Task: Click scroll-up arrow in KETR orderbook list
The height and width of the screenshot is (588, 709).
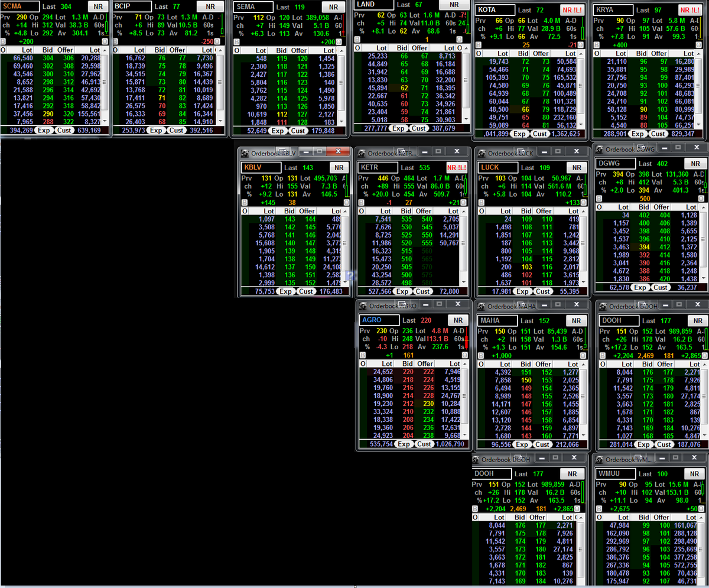Action: point(463,212)
